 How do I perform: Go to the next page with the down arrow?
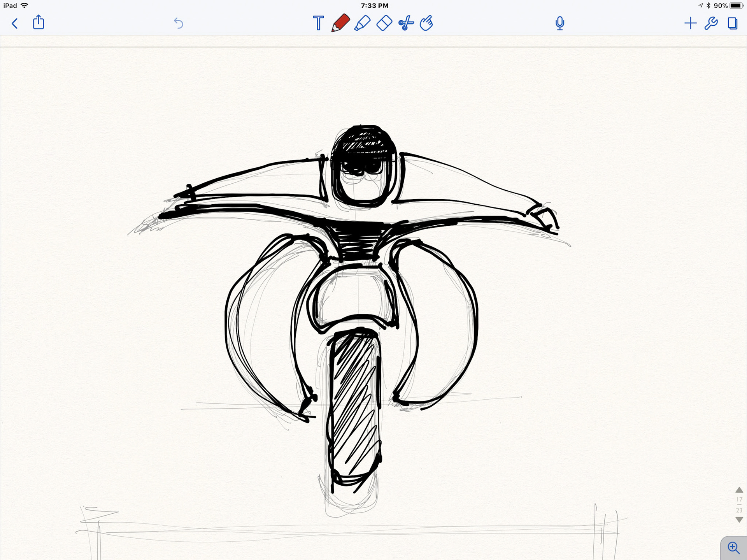click(739, 520)
